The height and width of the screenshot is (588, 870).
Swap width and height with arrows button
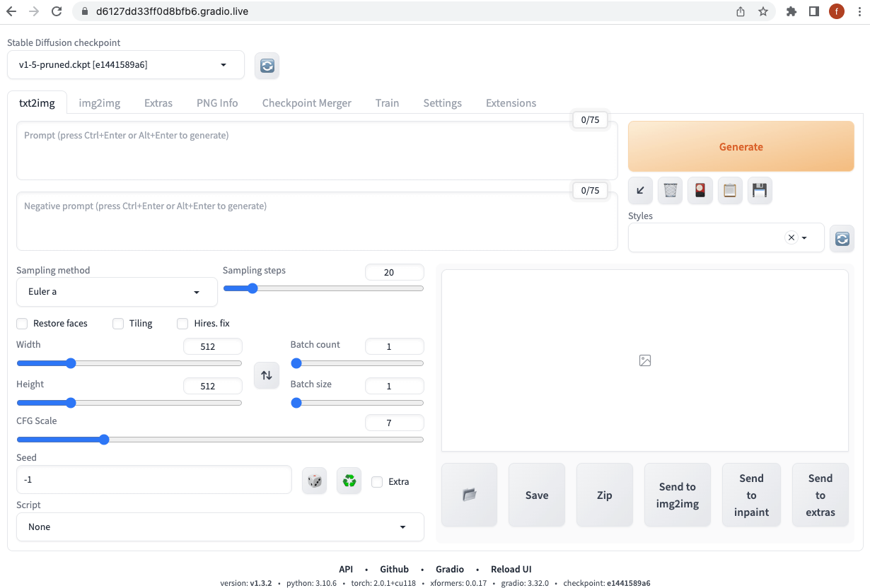click(266, 375)
